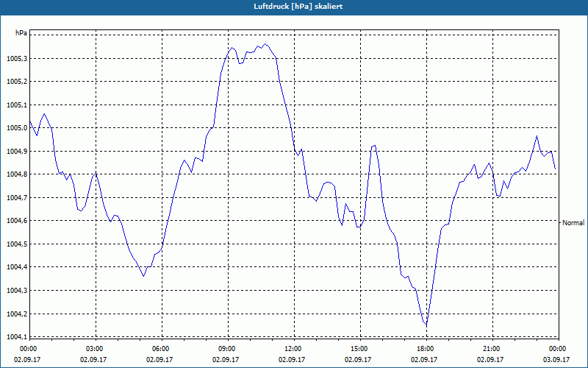Image resolution: width=588 pixels, height=368 pixels.
Task: Click the 'Luftdruck [hPa] skaliert' chart title
Action: pyautogui.click(x=298, y=7)
